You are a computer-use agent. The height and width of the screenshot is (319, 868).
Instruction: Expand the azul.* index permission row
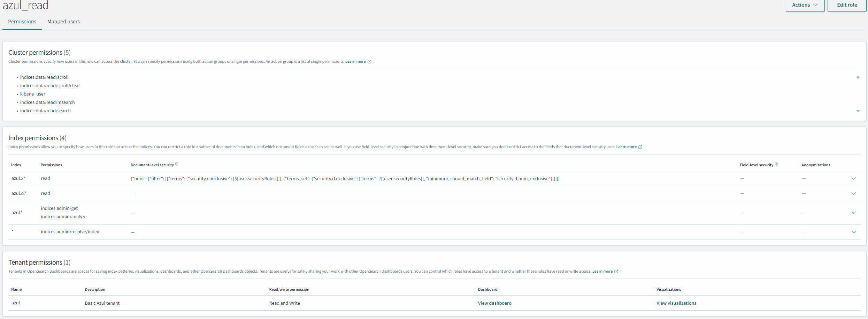854,212
